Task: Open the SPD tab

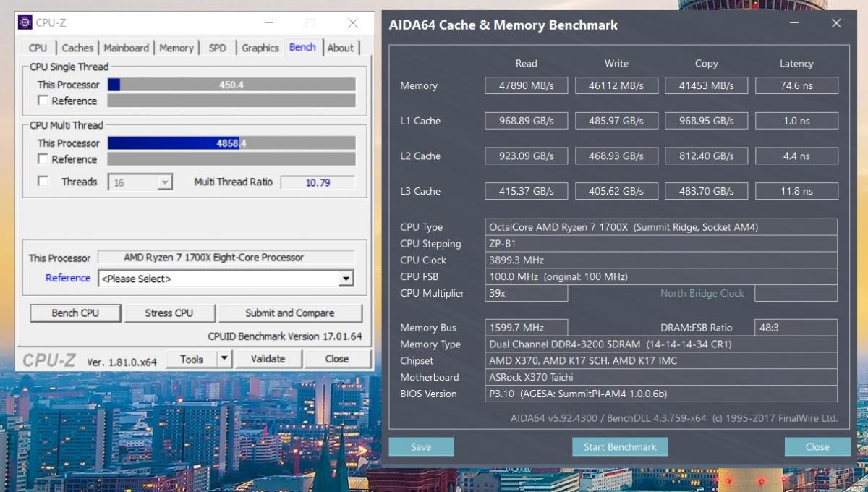Action: (x=217, y=48)
